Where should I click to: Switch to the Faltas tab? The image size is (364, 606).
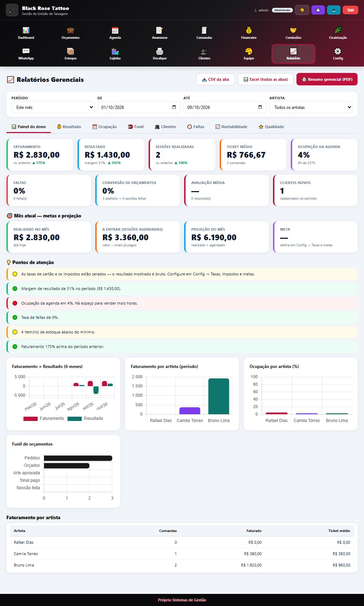tap(196, 127)
